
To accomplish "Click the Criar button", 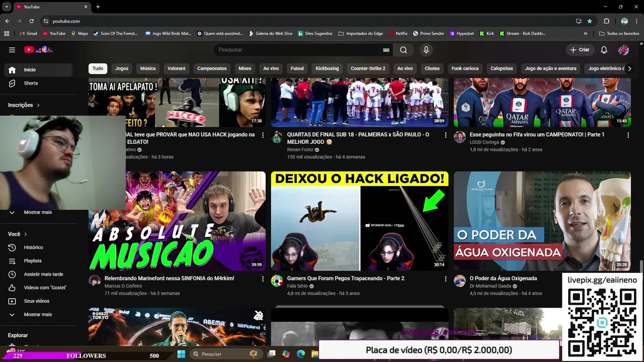I will tap(579, 50).
